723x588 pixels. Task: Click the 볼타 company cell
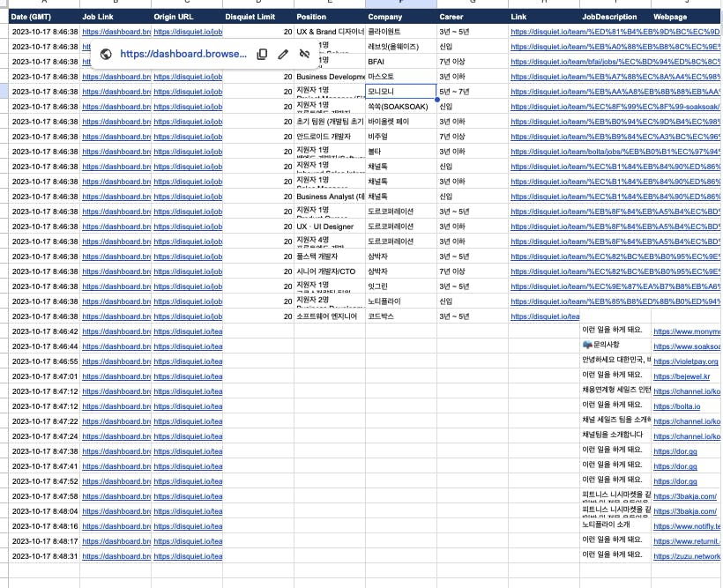[x=401, y=152]
